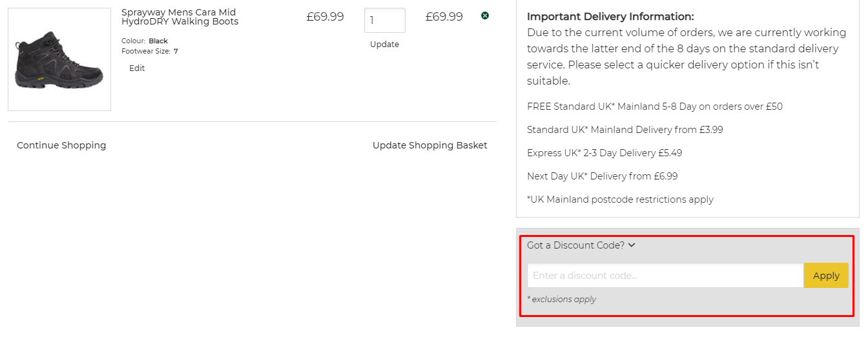The image size is (868, 337).
Task: Focus the quantity input box
Action: 384,20
